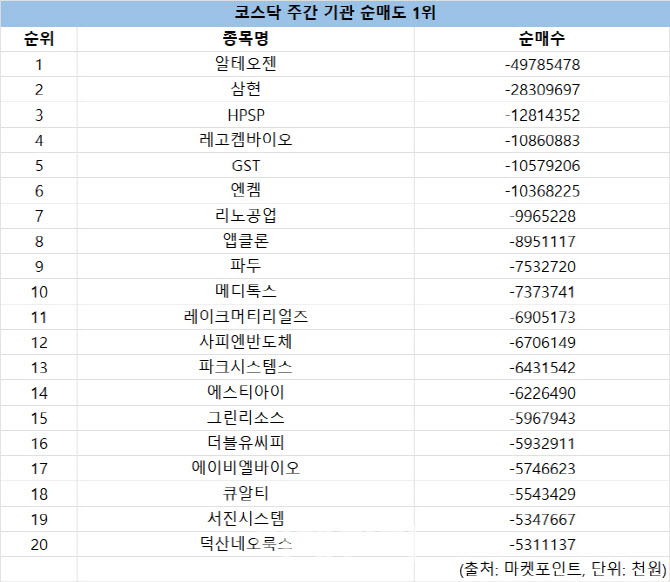Viewport: 670px width, 582px height.
Task: Click the stock name 파크시스템스
Action: tap(246, 367)
